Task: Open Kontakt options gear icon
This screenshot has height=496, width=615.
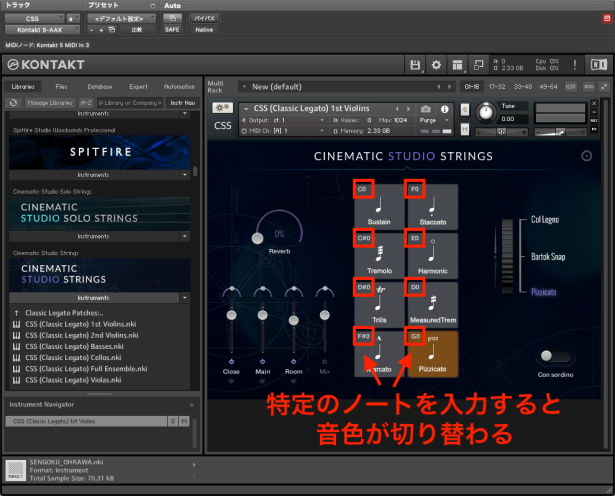Action: (436, 65)
